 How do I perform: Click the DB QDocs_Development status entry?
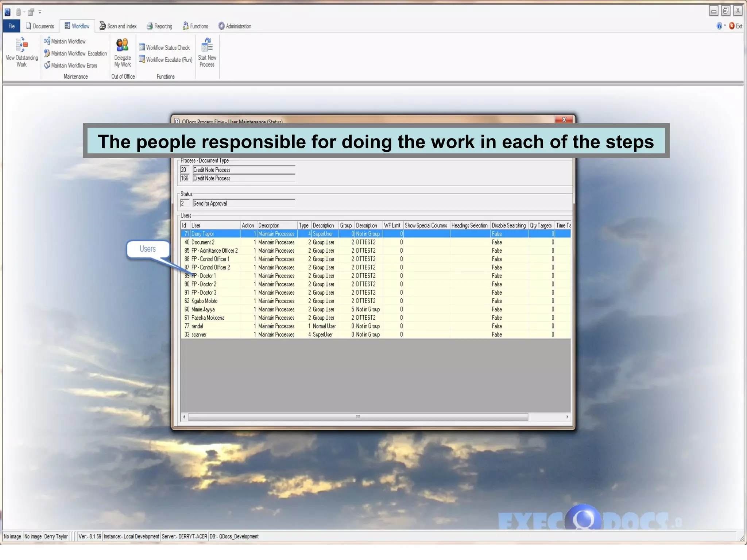(x=234, y=537)
